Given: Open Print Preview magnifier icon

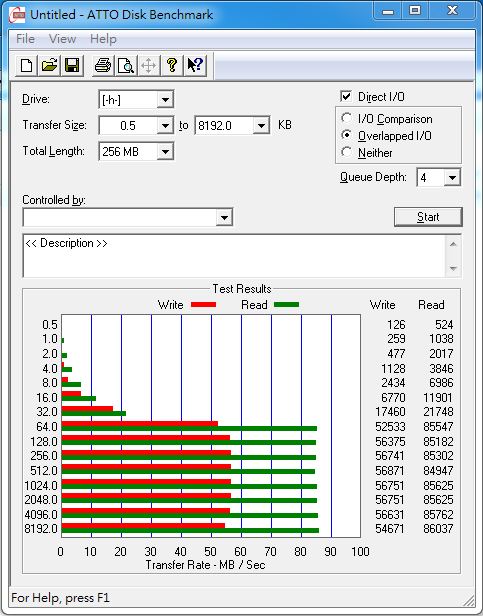Looking at the screenshot, I should pos(126,65).
